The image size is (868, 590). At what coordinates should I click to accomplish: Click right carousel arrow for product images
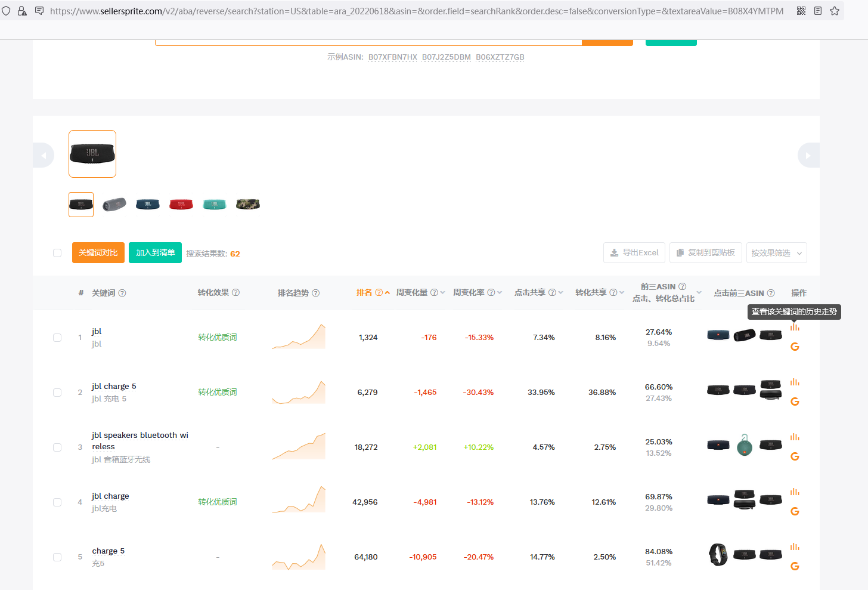click(x=808, y=156)
